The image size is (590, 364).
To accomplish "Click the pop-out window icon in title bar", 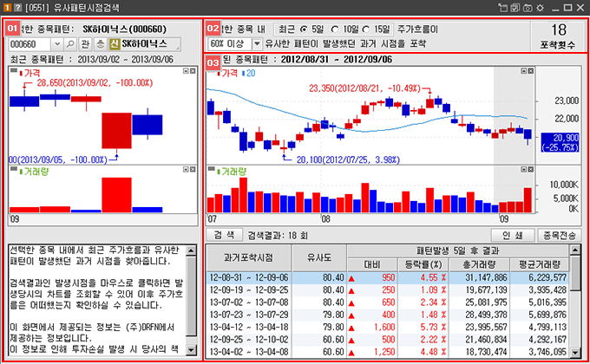I will (x=502, y=8).
